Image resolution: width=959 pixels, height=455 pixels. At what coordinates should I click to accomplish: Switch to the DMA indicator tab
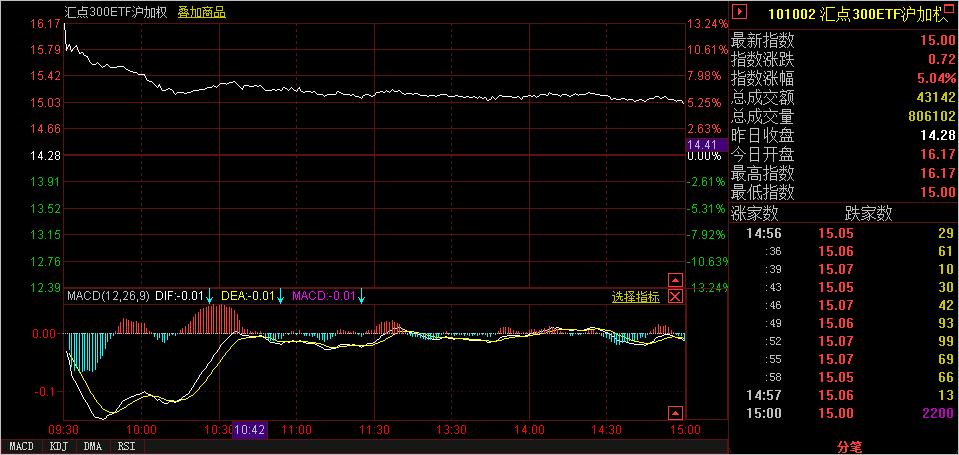(x=93, y=446)
